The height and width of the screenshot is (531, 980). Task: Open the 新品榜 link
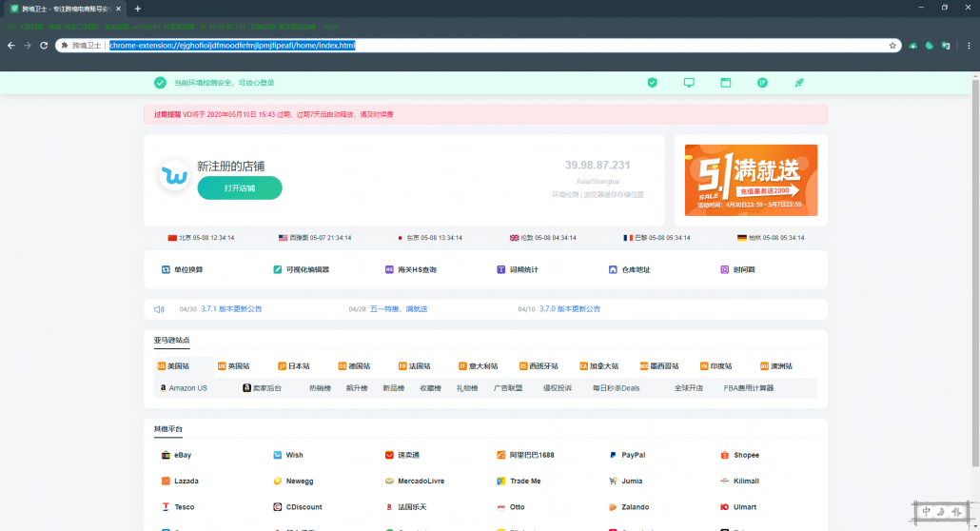point(394,387)
